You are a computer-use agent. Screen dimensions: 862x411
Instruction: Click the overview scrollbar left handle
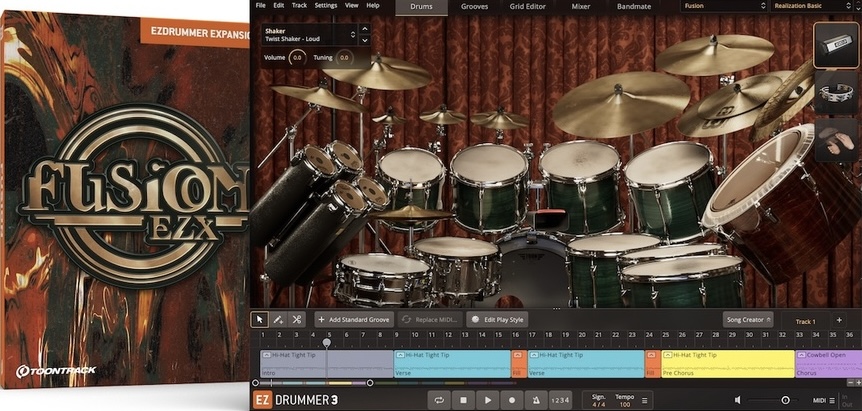click(255, 383)
